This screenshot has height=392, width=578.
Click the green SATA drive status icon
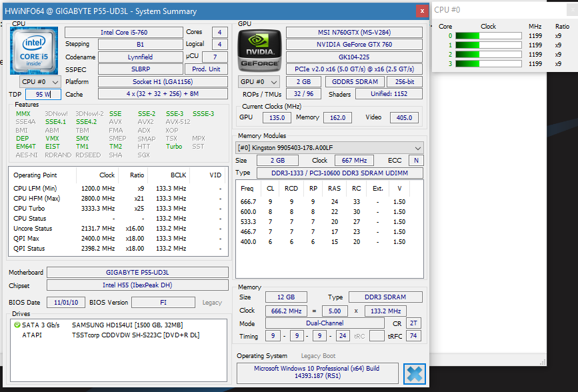point(17,325)
